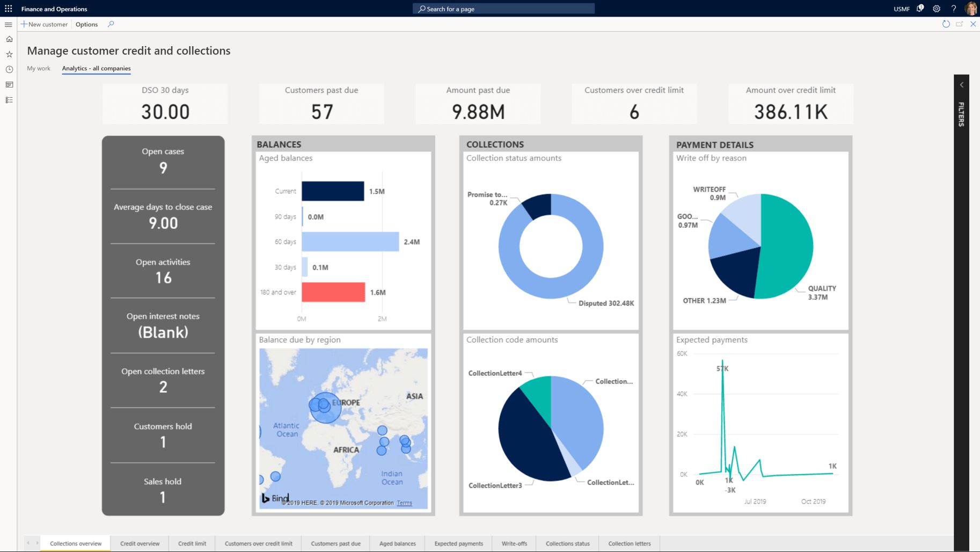The image size is (980, 552).
Task: Open the notifications message icon
Action: pyautogui.click(x=920, y=9)
